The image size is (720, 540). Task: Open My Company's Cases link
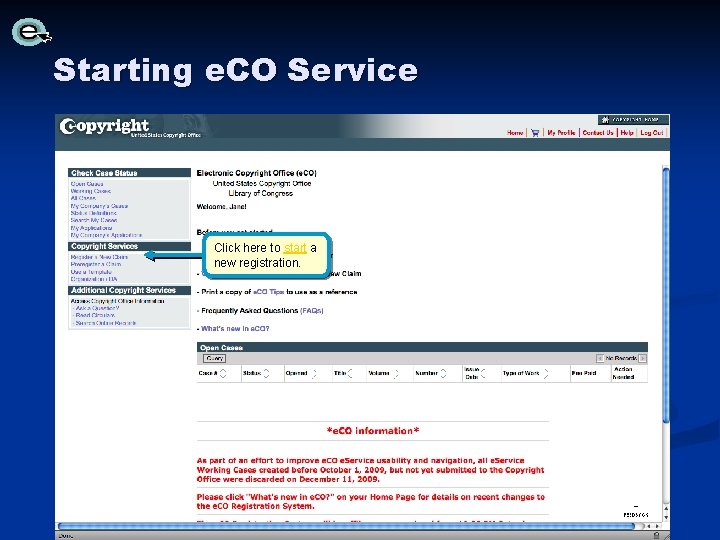99,206
